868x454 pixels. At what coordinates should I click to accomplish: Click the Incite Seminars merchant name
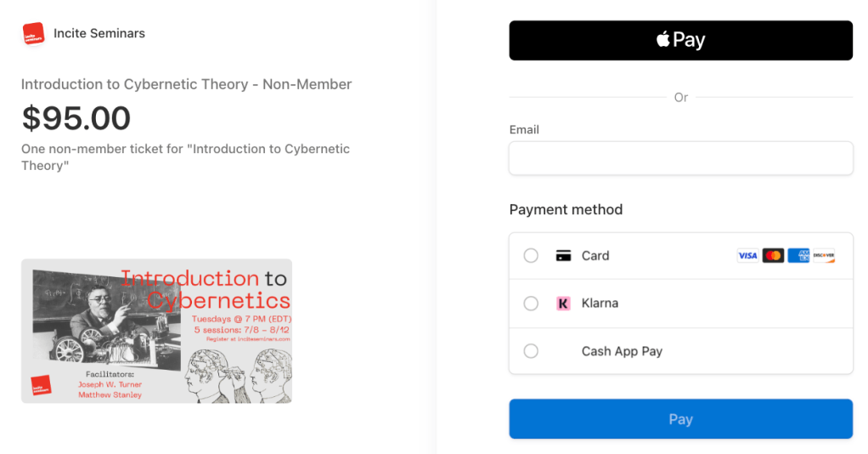coord(99,34)
